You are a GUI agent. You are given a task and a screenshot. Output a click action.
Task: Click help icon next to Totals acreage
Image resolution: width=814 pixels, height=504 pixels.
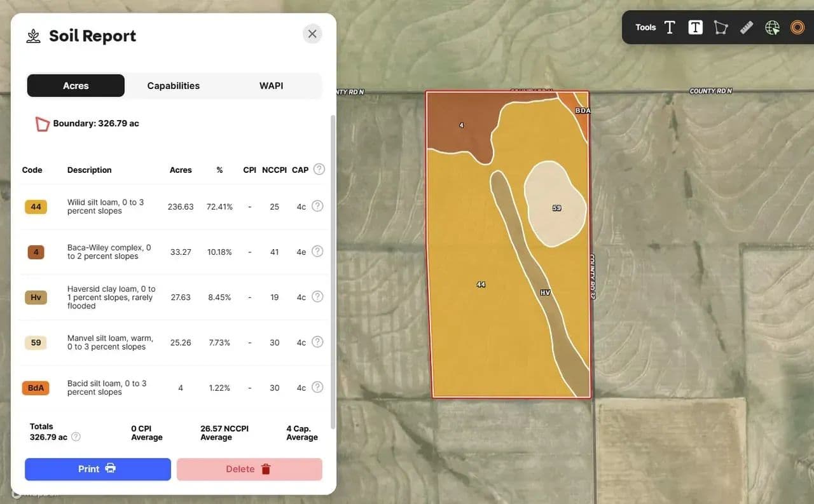(x=76, y=437)
